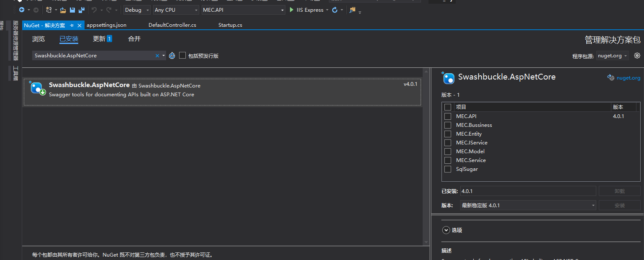This screenshot has height=260, width=644.
Task: Click the save file icon
Action: tap(72, 10)
